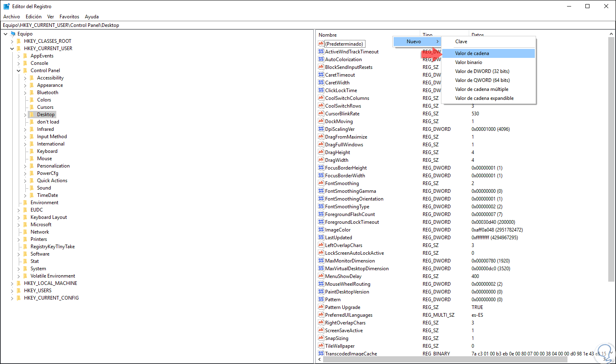Screen dimensions: 616x364
Task: Select Valor binario option
Action: point(488,62)
